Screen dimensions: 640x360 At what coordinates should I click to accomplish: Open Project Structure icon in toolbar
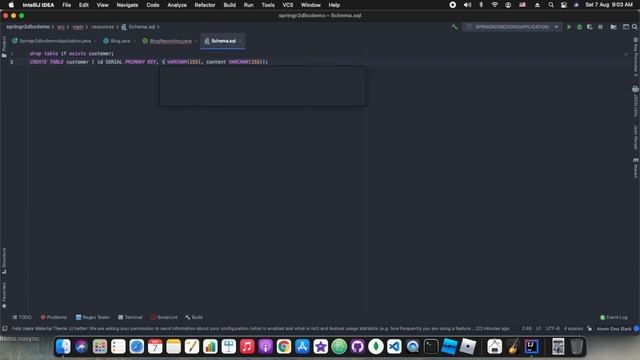613,27
